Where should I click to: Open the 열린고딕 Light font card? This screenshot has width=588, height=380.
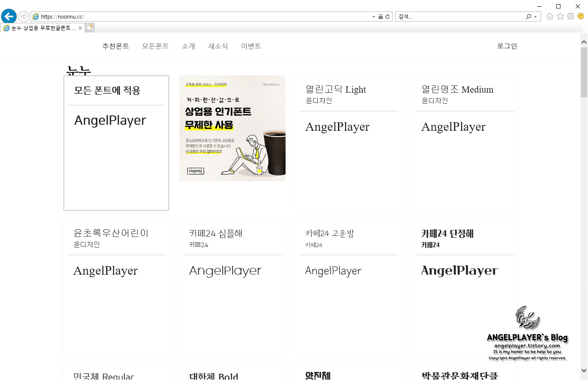(349, 143)
